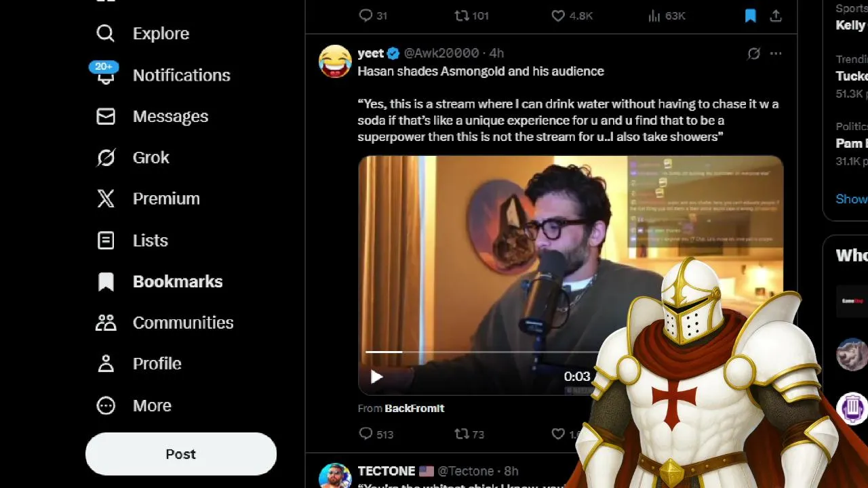The width and height of the screenshot is (868, 488).
Task: Reply to yeet's Hasan post
Action: point(366,434)
